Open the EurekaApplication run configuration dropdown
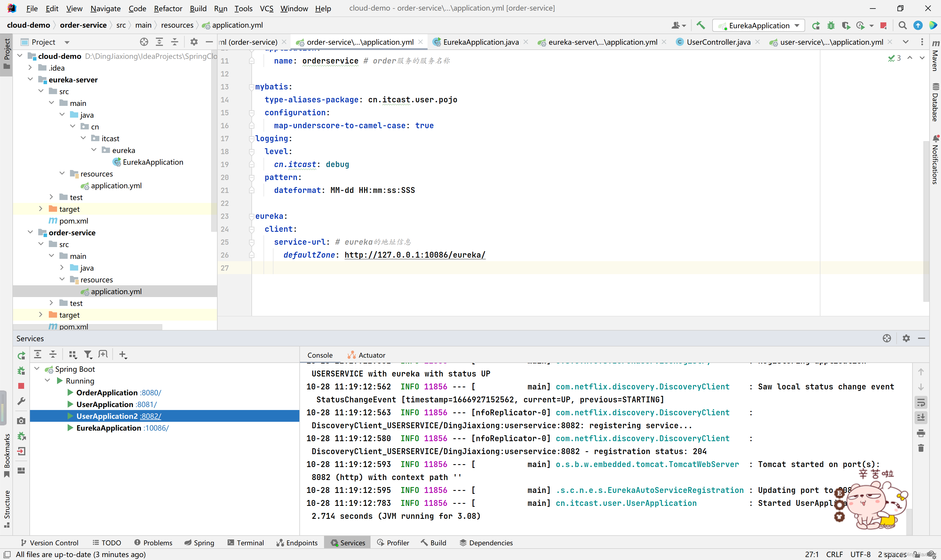 pos(759,25)
